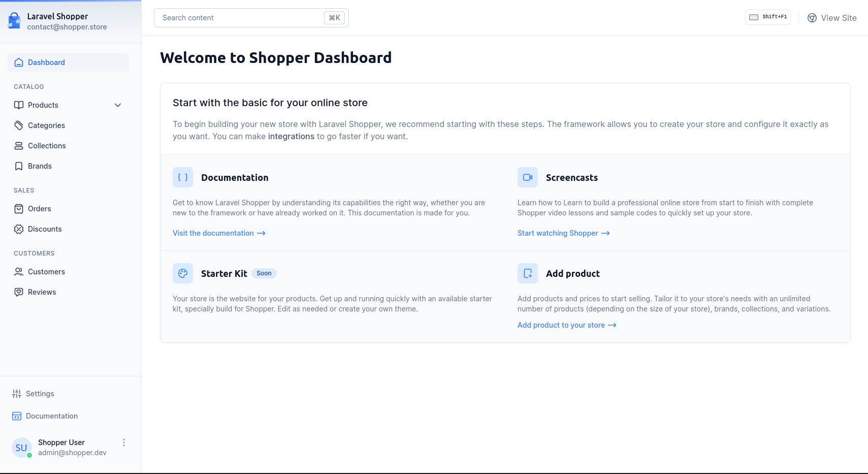Click the Add product card icon

tap(528, 273)
